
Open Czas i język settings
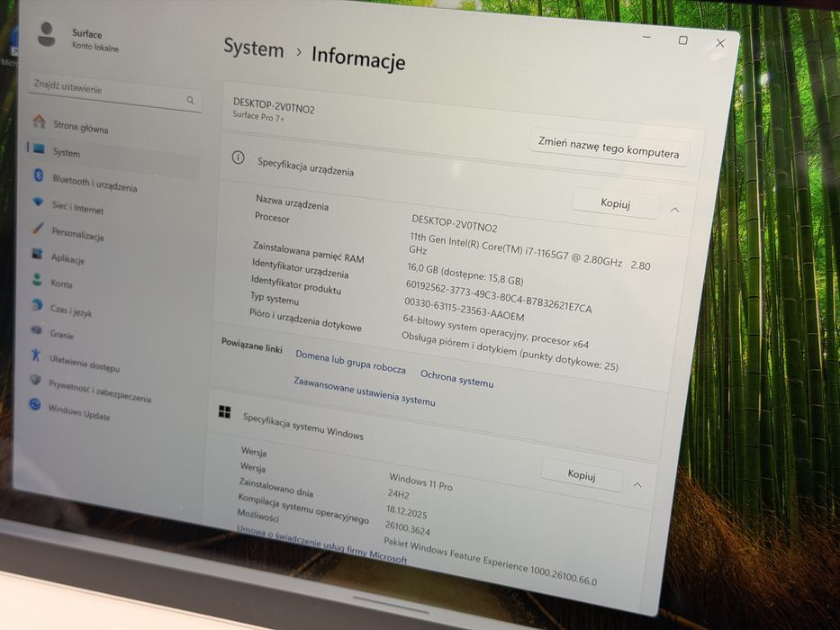tap(71, 310)
